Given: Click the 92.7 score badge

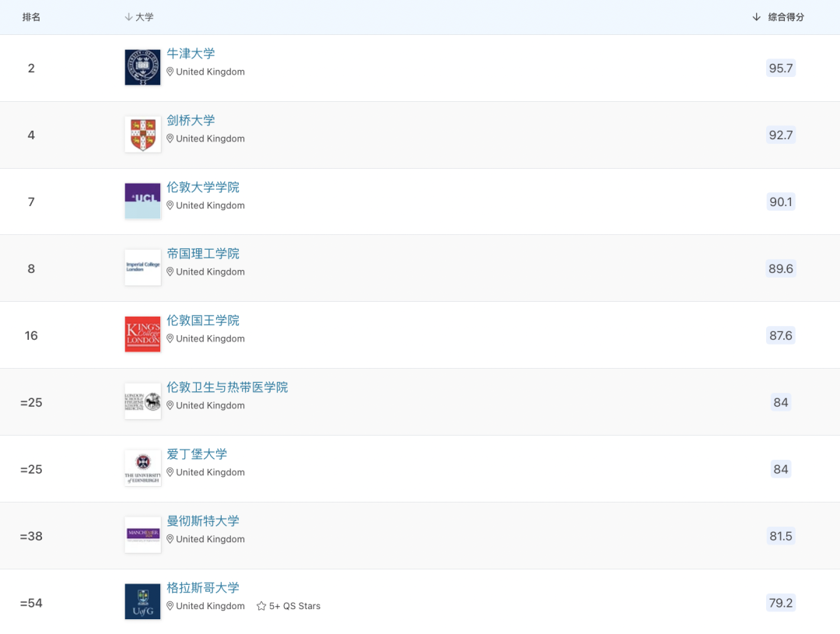Looking at the screenshot, I should (x=781, y=135).
